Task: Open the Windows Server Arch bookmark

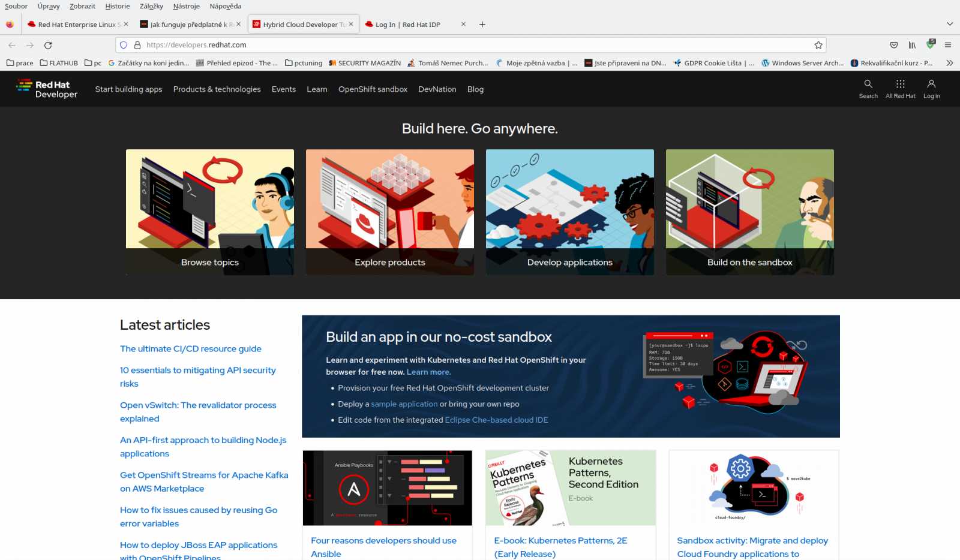Action: pos(803,63)
